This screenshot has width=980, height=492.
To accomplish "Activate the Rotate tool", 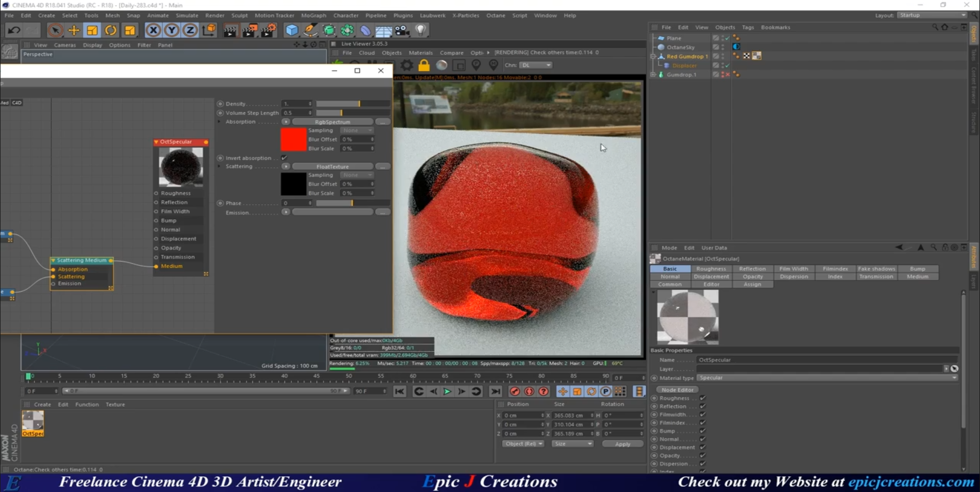I will 111,30.
